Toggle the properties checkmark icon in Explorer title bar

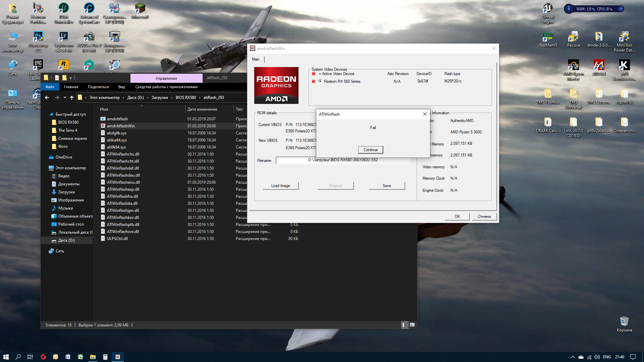point(57,78)
